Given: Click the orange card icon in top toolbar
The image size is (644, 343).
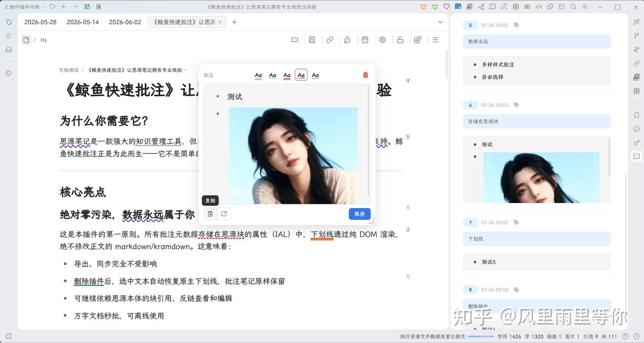Looking at the screenshot, I should point(527,7).
